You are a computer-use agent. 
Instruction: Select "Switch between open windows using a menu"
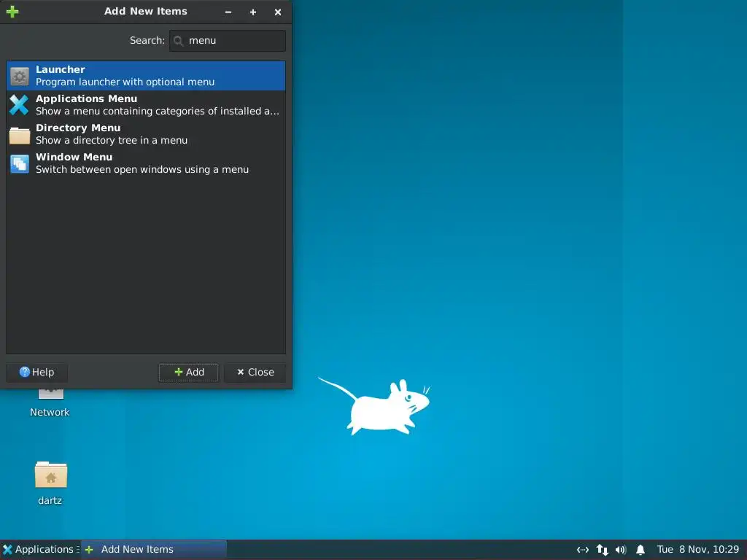coord(142,169)
